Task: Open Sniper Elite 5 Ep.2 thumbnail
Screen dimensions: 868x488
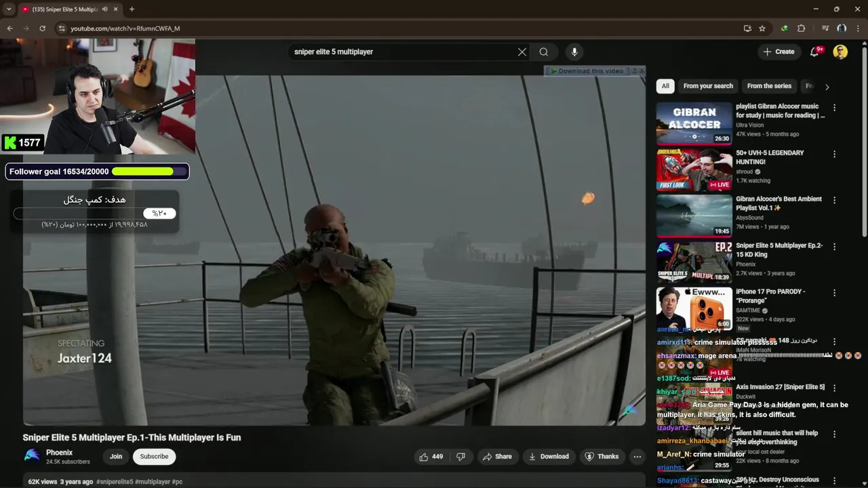Action: tap(694, 262)
